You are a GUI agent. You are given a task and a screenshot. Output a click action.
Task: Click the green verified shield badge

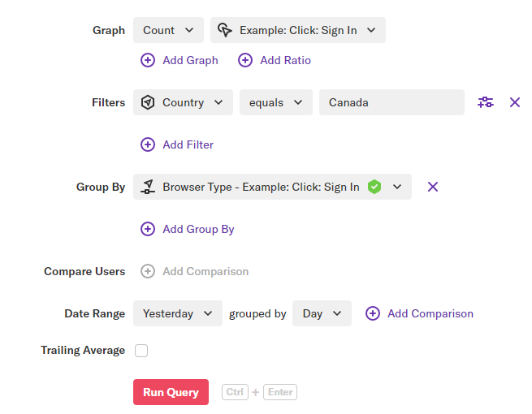point(374,187)
